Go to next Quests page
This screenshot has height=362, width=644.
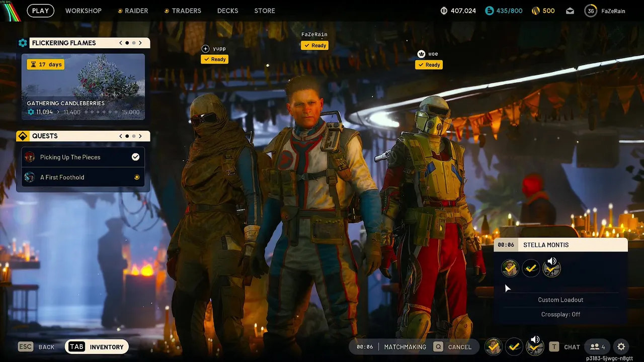[140, 136]
